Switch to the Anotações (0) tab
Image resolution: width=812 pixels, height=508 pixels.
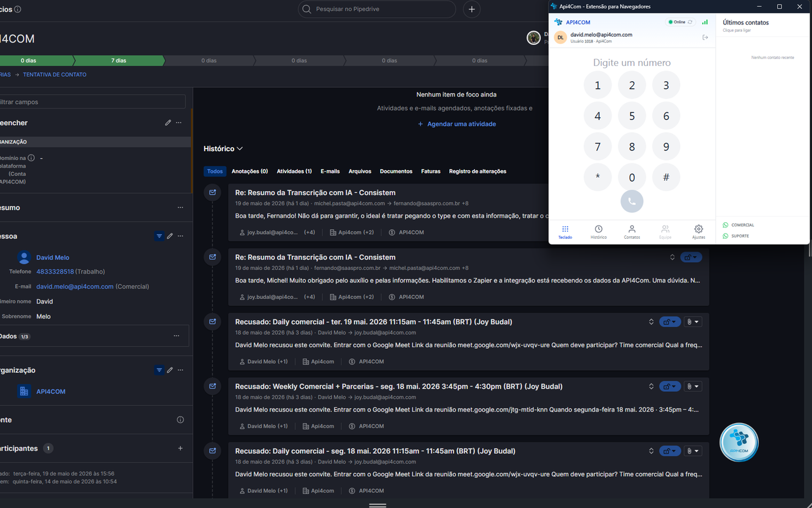250,171
